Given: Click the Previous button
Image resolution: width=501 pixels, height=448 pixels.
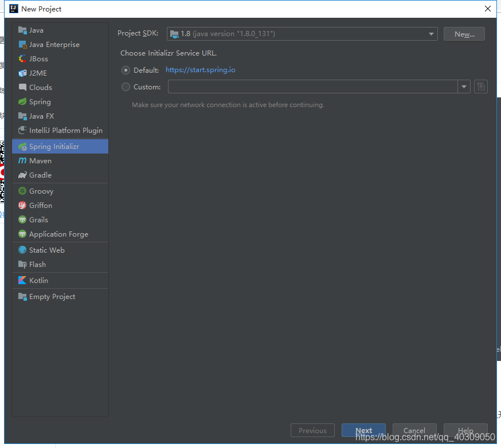Looking at the screenshot, I should [312, 430].
